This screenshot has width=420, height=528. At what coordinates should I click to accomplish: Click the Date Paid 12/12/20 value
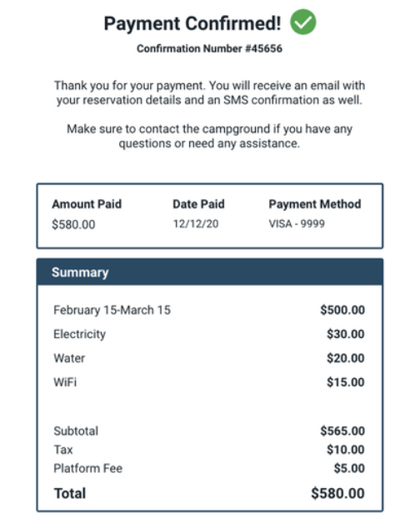pyautogui.click(x=196, y=224)
